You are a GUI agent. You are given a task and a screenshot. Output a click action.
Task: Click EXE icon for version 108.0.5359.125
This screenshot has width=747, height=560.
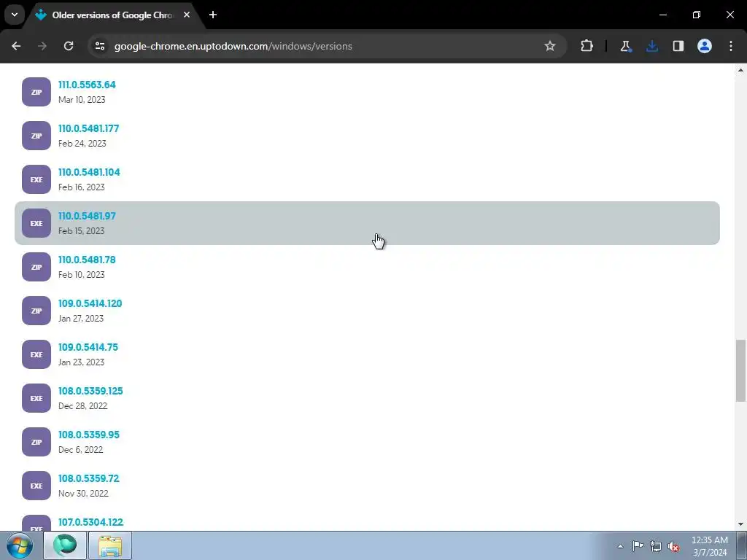[x=36, y=399]
